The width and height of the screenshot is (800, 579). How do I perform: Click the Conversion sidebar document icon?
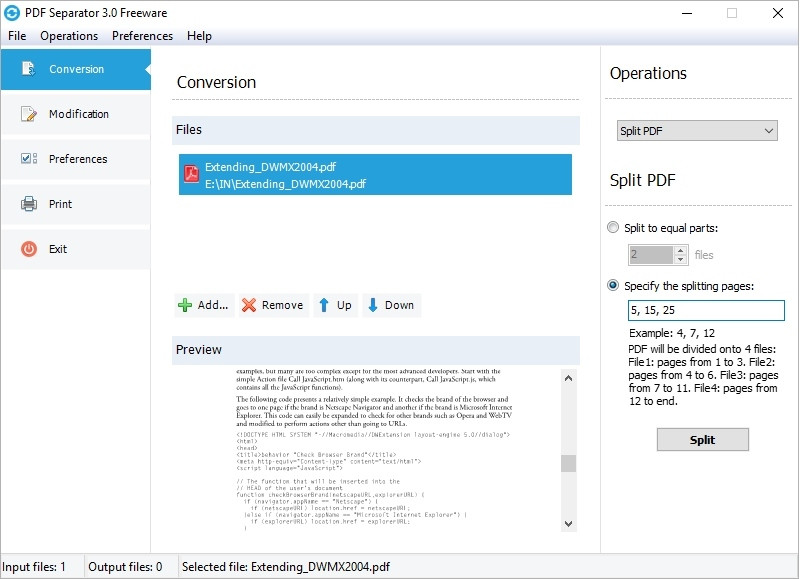click(28, 68)
